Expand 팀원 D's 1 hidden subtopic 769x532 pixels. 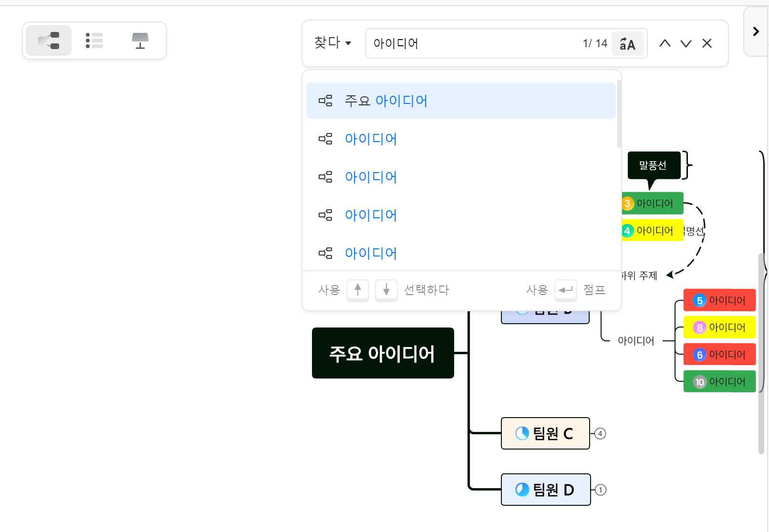(601, 490)
